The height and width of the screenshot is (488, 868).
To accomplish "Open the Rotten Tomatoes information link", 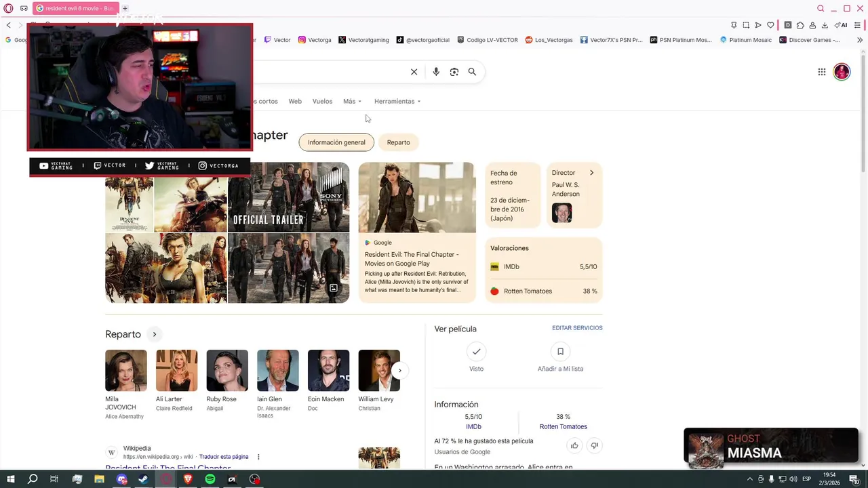I will tap(563, 426).
